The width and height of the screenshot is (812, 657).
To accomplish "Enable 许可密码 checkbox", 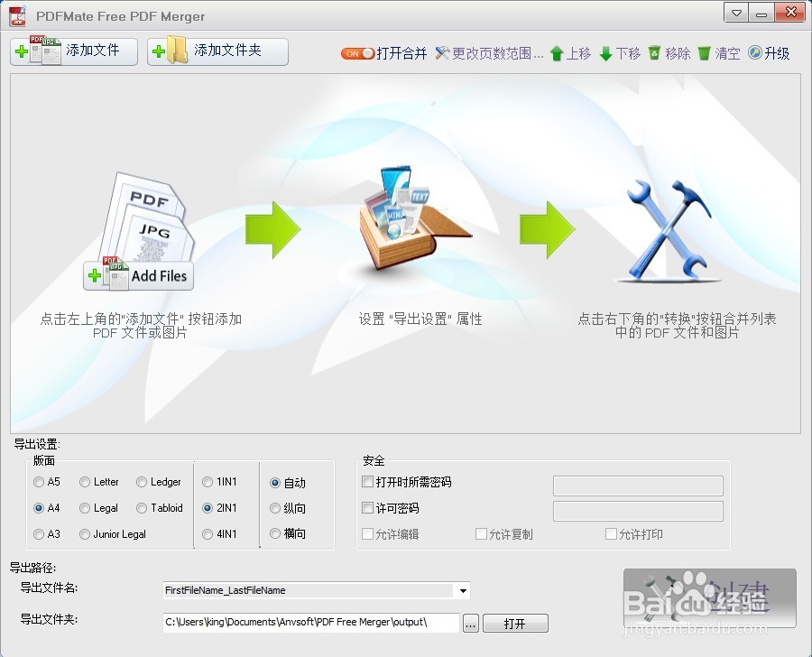I will pos(368,508).
